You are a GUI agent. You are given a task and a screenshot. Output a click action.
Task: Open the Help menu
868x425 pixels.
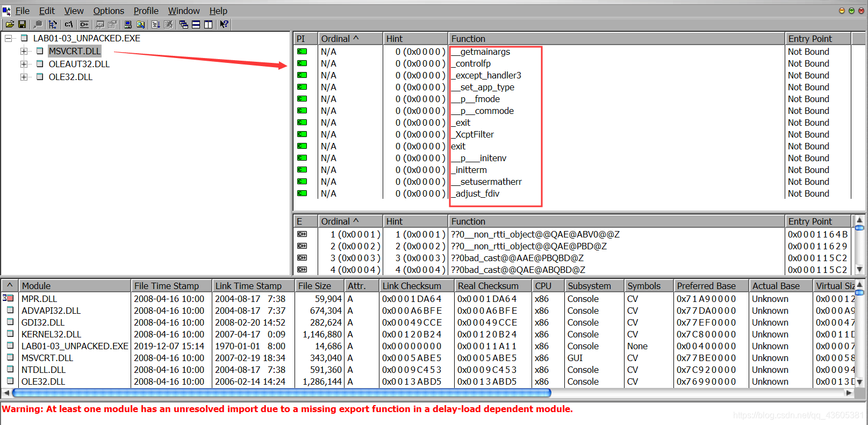(x=218, y=11)
